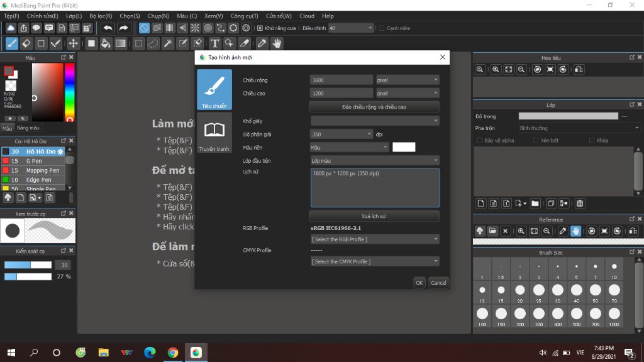Open Select the CMYK Profile dropdown
This screenshot has width=644, height=362.
point(375,261)
